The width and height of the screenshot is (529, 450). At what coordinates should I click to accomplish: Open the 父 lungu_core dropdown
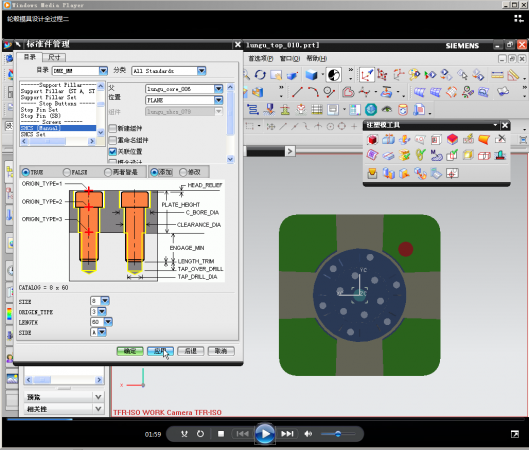click(x=219, y=89)
